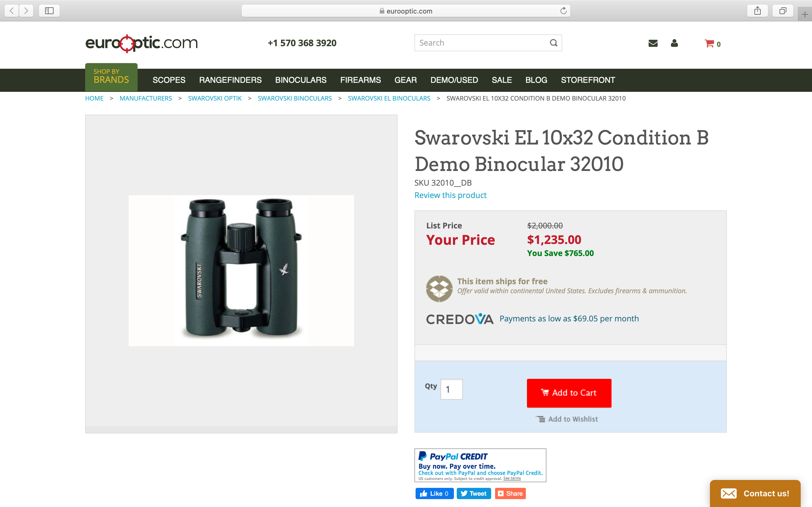
Task: Open the envelope email icon in header
Action: click(x=653, y=43)
